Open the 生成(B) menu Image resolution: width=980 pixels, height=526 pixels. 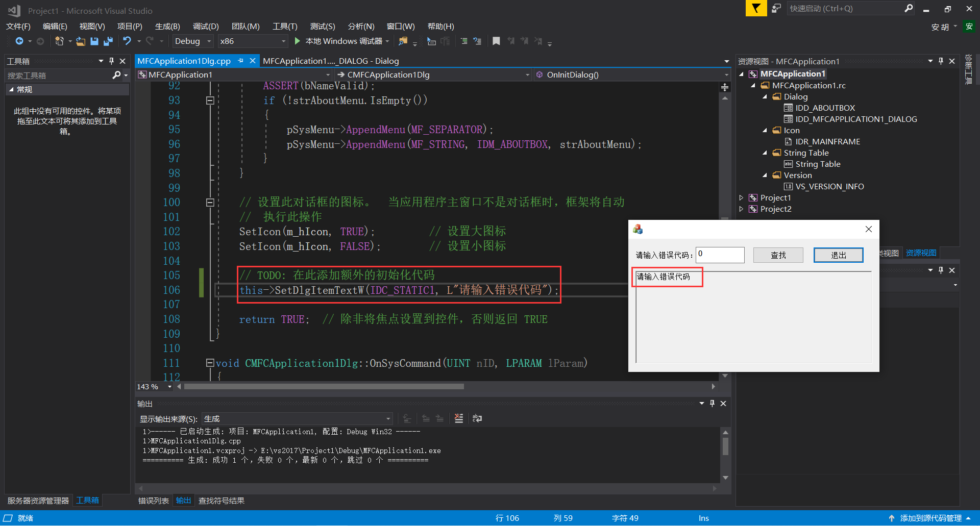click(x=167, y=27)
